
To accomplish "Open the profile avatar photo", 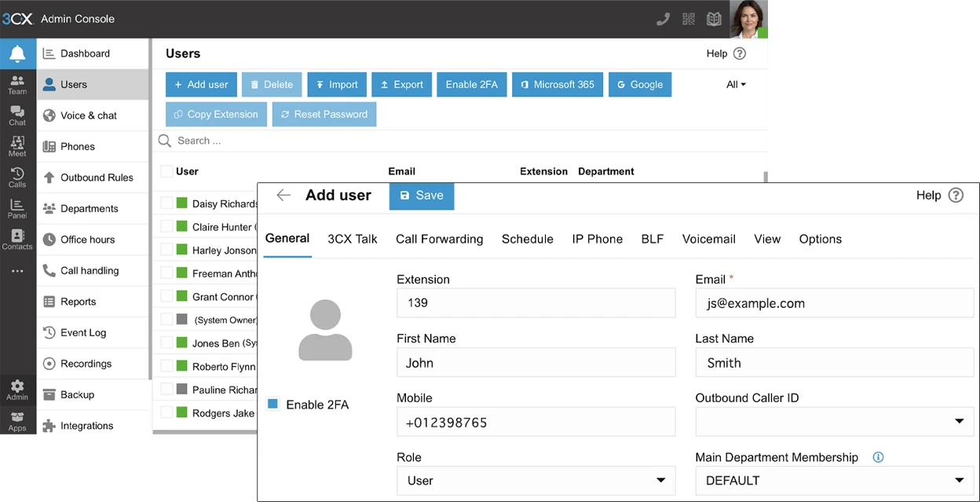I will [x=748, y=19].
